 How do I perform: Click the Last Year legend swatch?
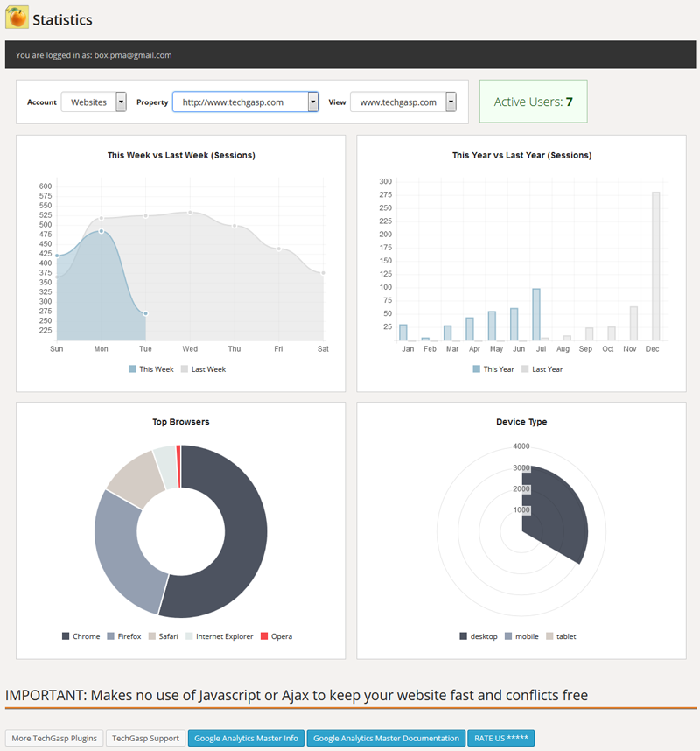coord(525,369)
